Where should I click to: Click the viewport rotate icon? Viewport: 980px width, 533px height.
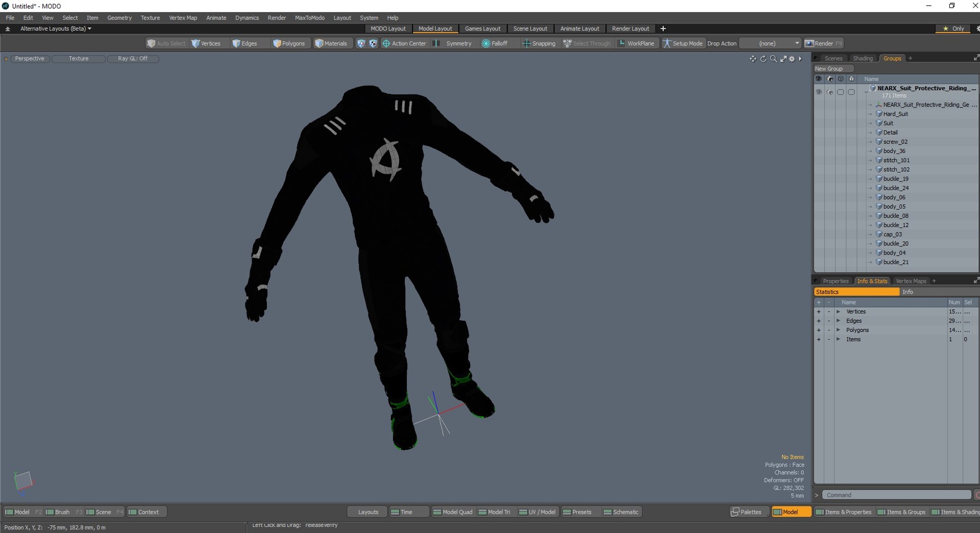click(x=763, y=59)
